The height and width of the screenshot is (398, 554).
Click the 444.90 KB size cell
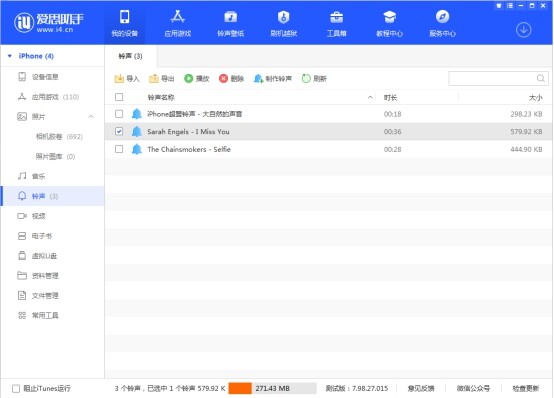(x=526, y=149)
